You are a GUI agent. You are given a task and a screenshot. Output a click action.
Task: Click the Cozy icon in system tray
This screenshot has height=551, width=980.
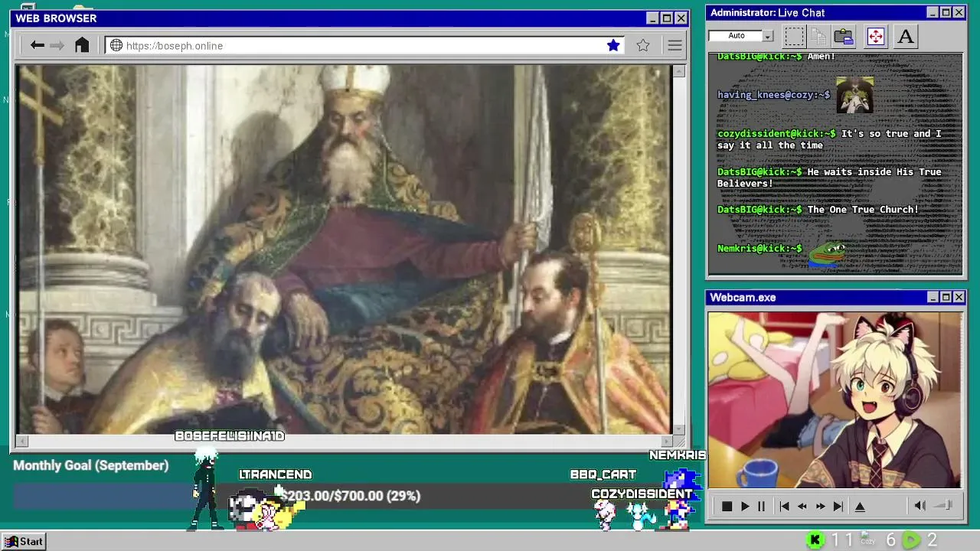[867, 540]
